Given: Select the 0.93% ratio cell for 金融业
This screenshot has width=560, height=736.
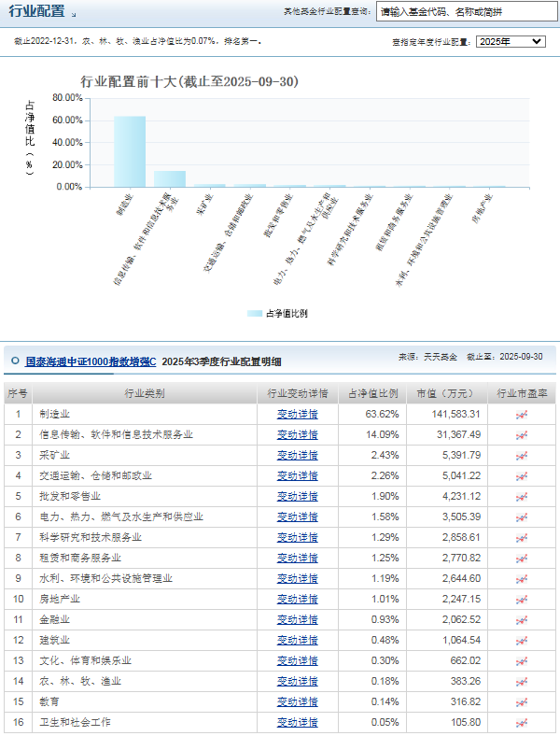Looking at the screenshot, I should click(372, 620).
